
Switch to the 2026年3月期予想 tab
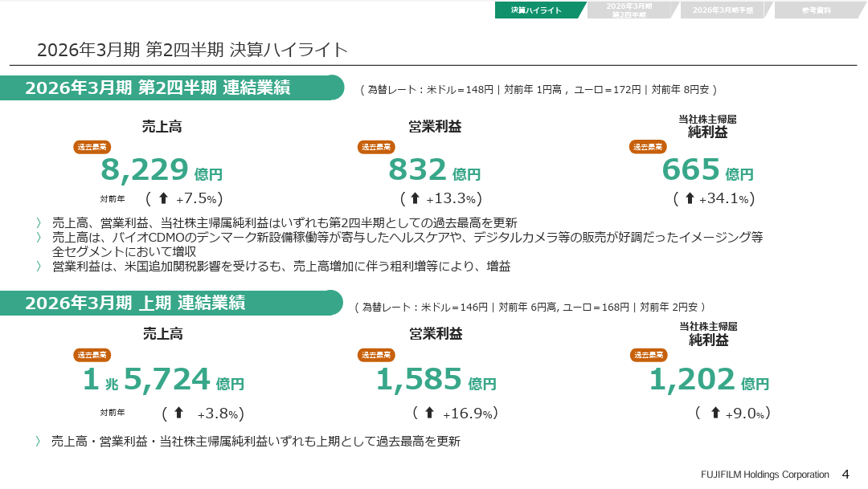pyautogui.click(x=724, y=10)
